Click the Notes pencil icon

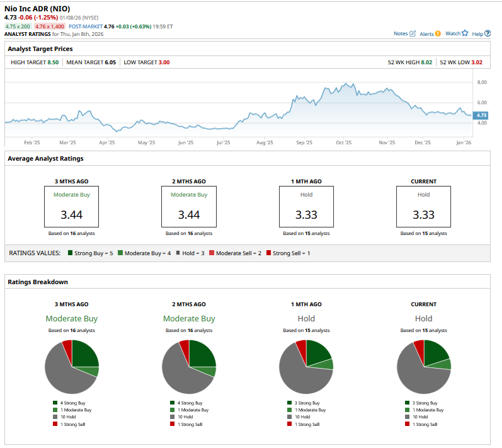413,33
